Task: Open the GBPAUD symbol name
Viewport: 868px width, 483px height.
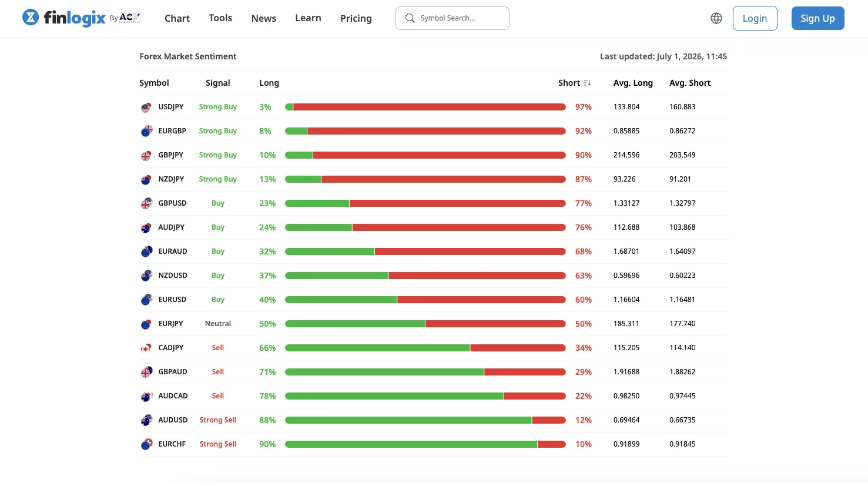Action: click(173, 372)
